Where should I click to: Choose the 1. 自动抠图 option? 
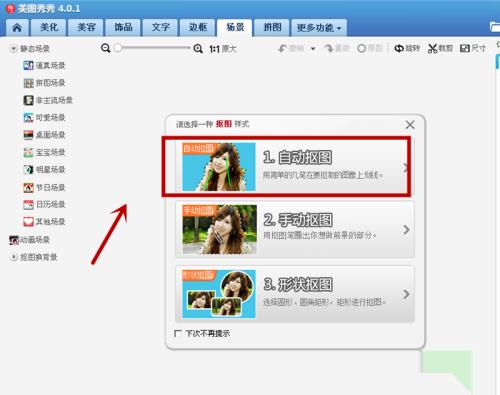[x=295, y=167]
